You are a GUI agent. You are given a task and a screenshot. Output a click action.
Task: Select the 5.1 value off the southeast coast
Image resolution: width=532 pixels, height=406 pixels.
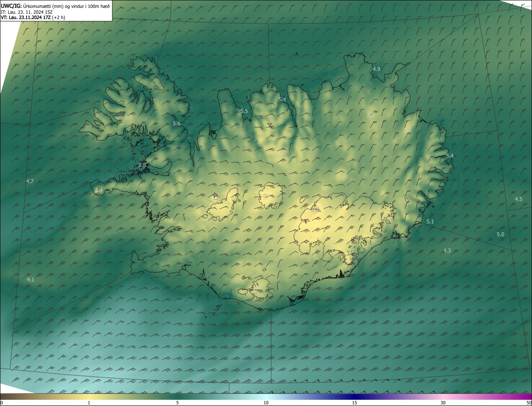[430, 222]
